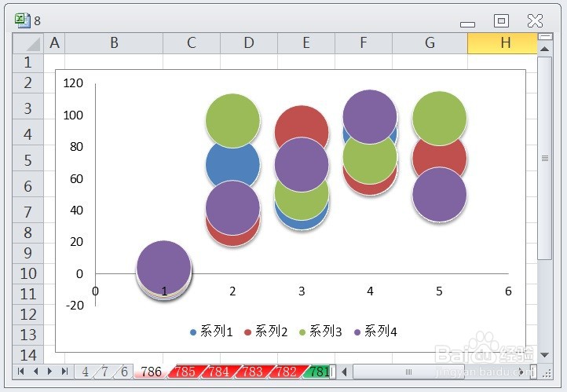Close the workbook window
This screenshot has width=567, height=392.
click(x=535, y=20)
